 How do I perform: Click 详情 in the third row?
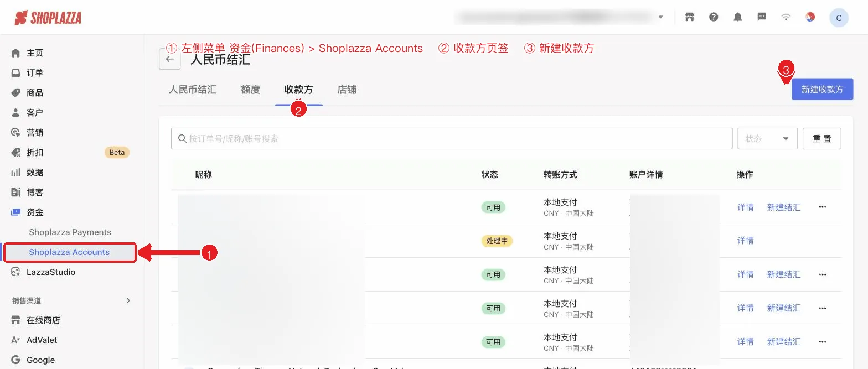point(745,274)
